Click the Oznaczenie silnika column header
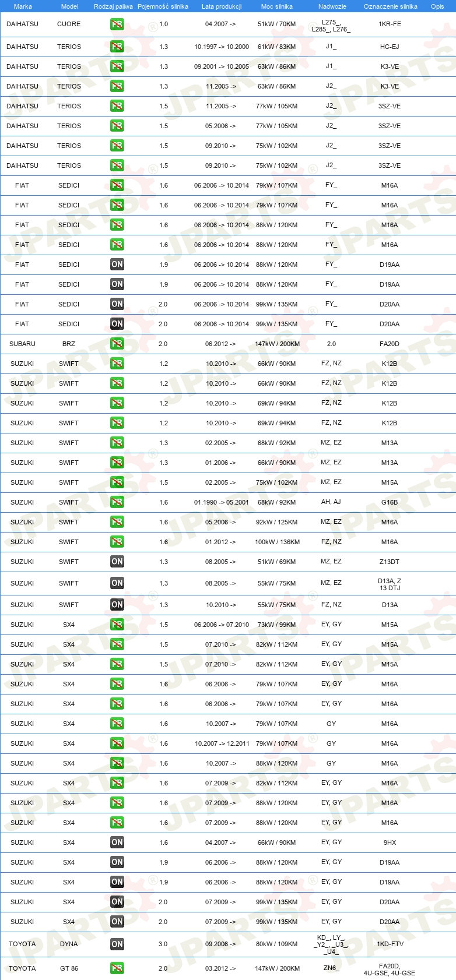 pos(390,6)
